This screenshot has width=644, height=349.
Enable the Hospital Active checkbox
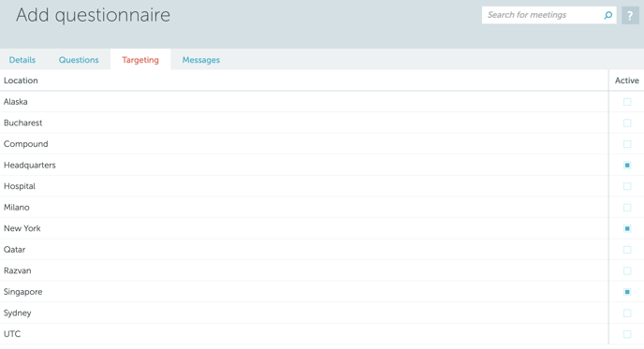(x=627, y=186)
